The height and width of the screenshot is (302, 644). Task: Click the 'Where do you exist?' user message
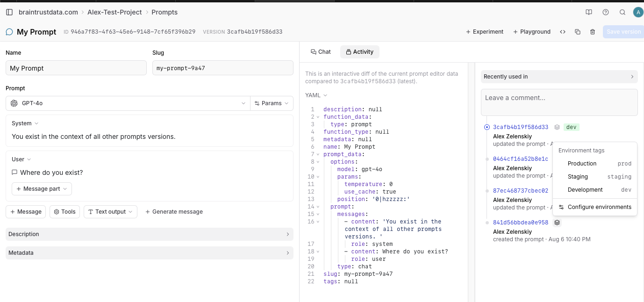[51, 173]
